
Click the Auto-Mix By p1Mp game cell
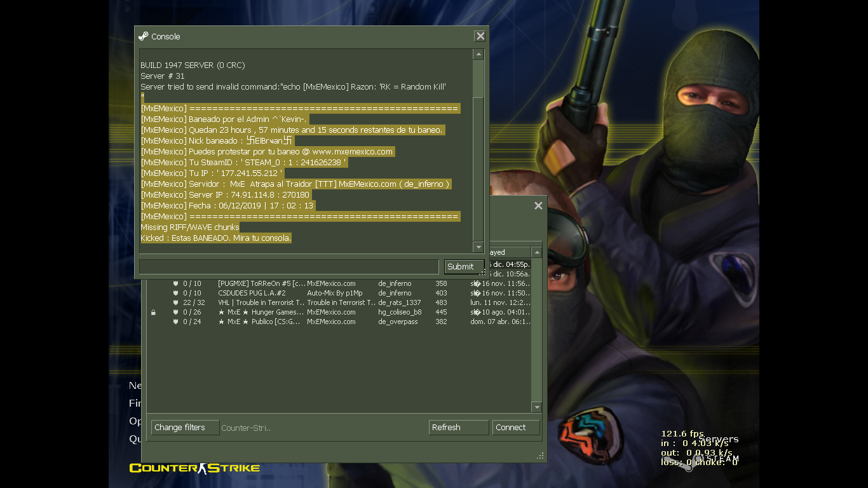tap(335, 293)
